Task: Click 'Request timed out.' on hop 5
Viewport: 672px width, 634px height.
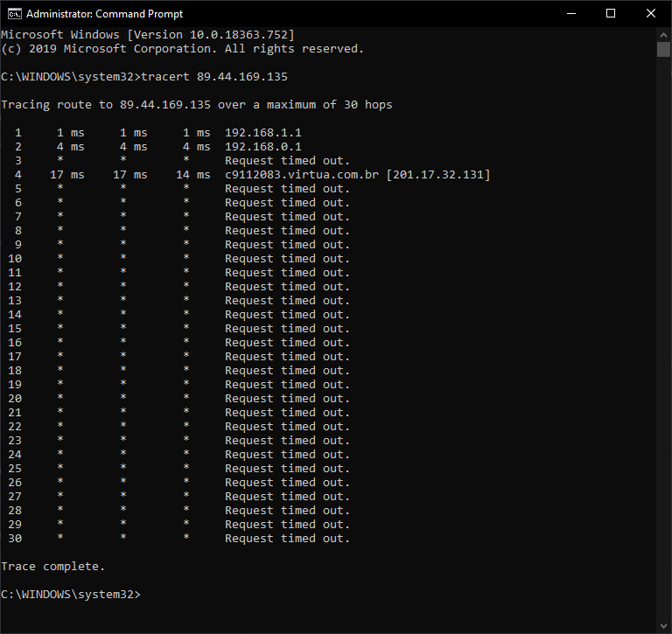Action: 287,189
